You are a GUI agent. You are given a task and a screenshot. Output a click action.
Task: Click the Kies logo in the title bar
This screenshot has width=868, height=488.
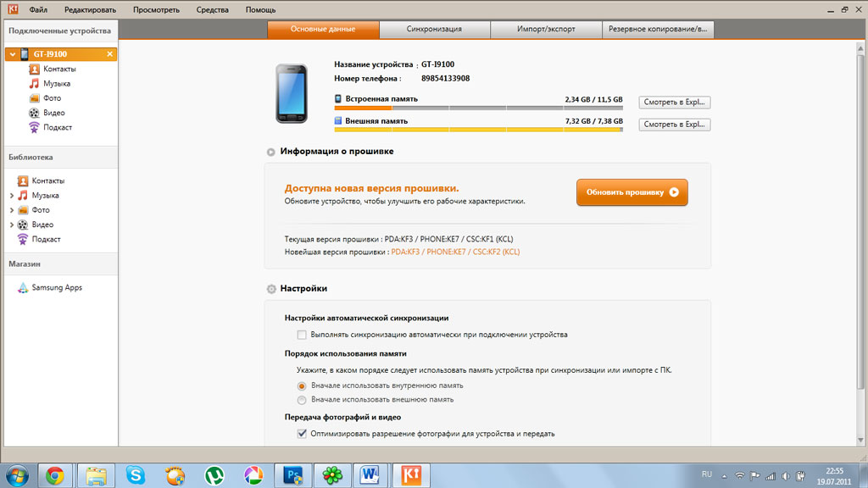[x=12, y=9]
